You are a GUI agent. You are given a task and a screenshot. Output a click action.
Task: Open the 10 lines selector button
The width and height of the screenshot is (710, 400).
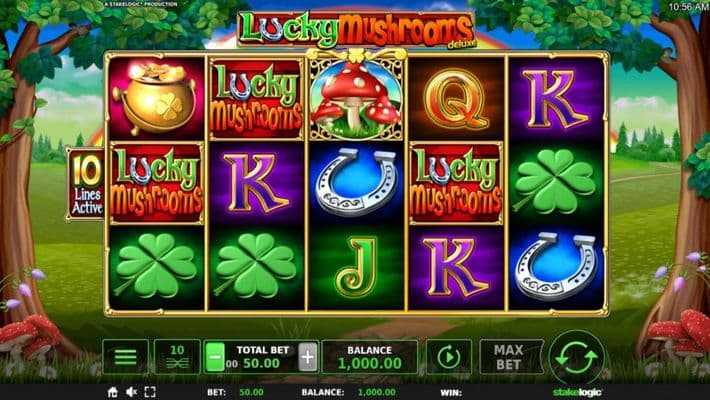[177, 357]
